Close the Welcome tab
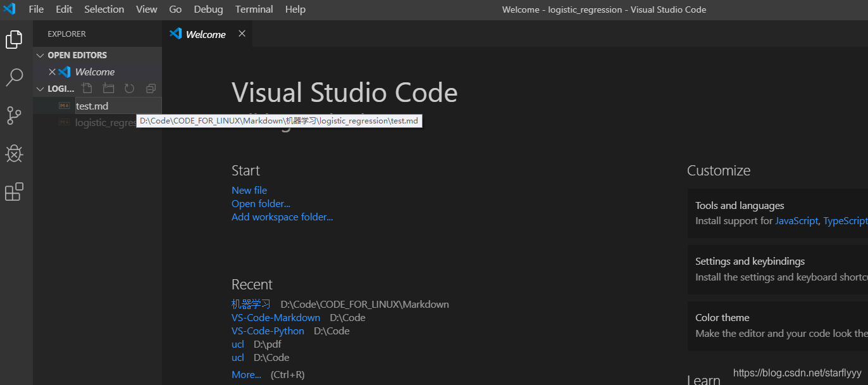 click(x=242, y=34)
